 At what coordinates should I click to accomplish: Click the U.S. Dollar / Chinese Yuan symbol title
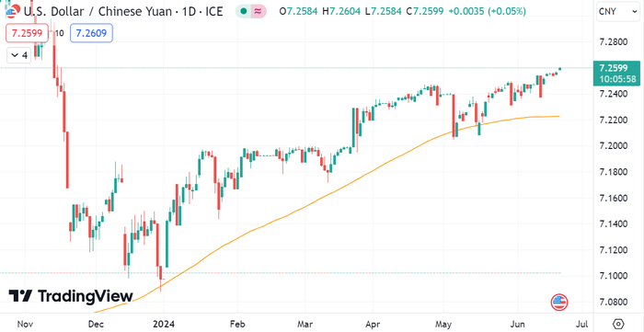pyautogui.click(x=122, y=11)
